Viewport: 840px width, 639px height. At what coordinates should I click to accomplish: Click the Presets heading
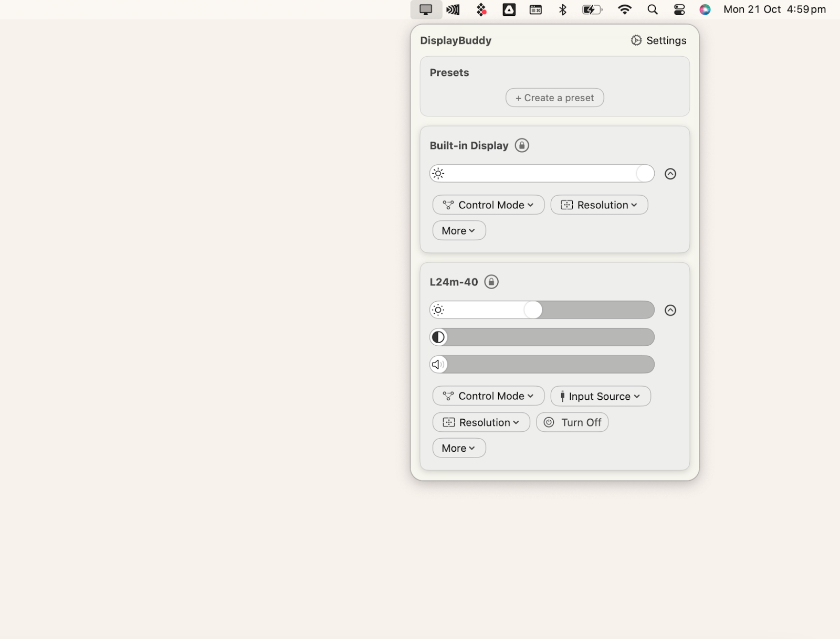coord(449,72)
